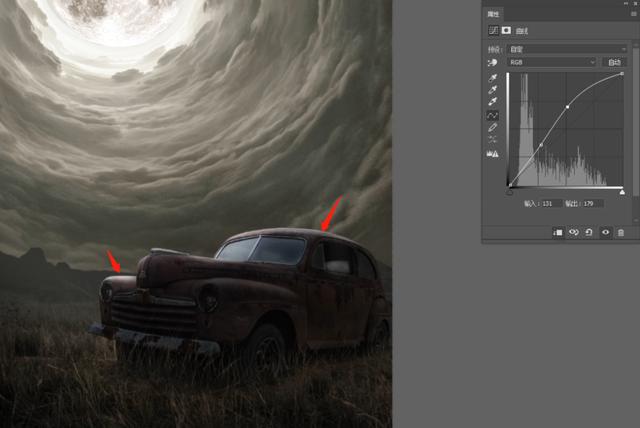Viewport: 640px width, 428px height.
Task: Click the white point slider triangle
Action: tap(622, 192)
